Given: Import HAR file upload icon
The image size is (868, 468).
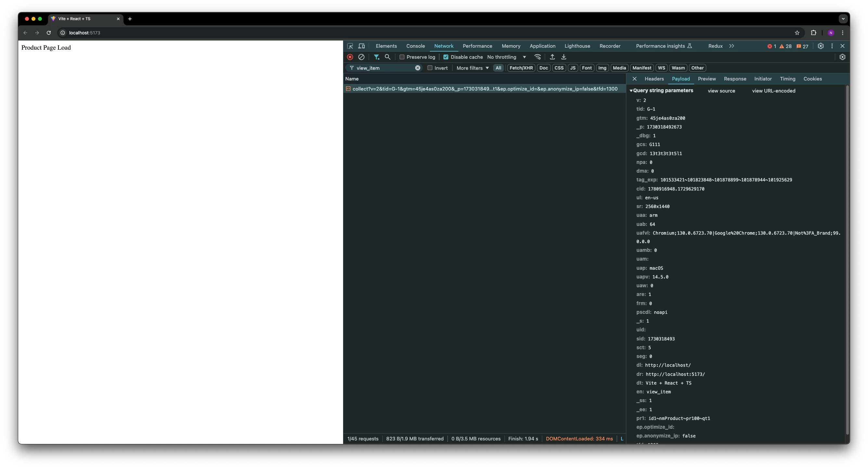Looking at the screenshot, I should [552, 57].
